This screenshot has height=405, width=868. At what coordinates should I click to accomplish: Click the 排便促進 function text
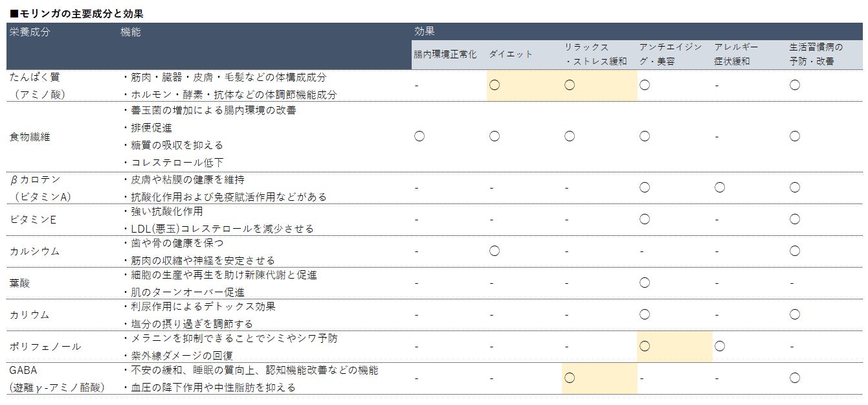pyautogui.click(x=150, y=128)
